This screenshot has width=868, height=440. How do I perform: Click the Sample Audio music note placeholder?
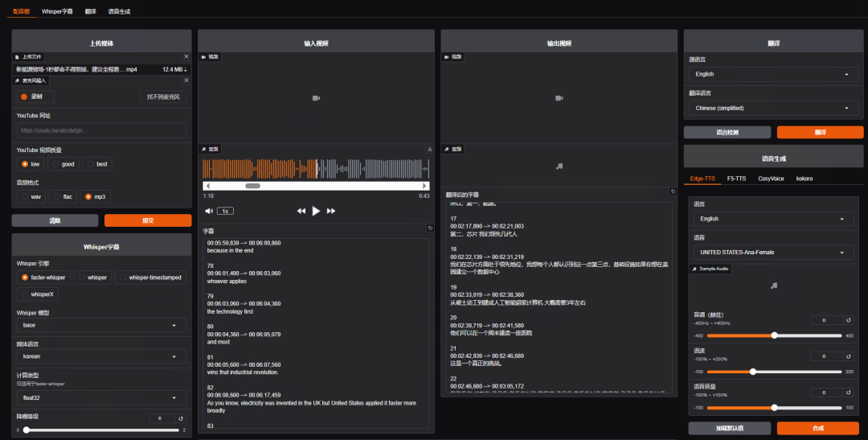pos(774,286)
